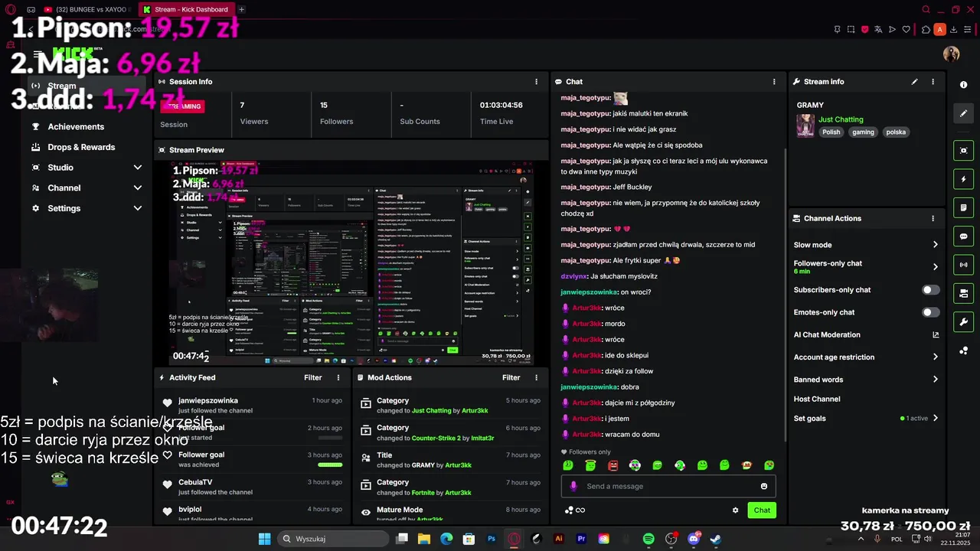The height and width of the screenshot is (551, 980).
Task: Open emoji picker in message box
Action: click(763, 486)
